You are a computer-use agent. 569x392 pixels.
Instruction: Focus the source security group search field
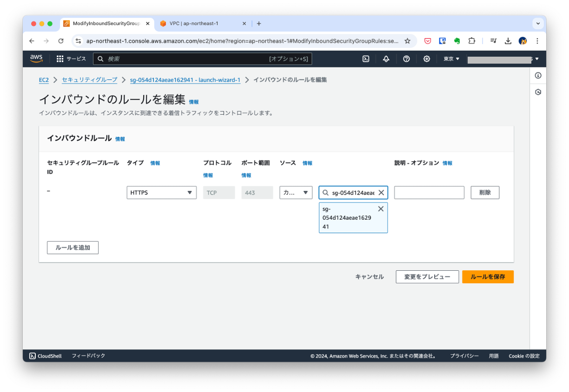pyautogui.click(x=353, y=193)
